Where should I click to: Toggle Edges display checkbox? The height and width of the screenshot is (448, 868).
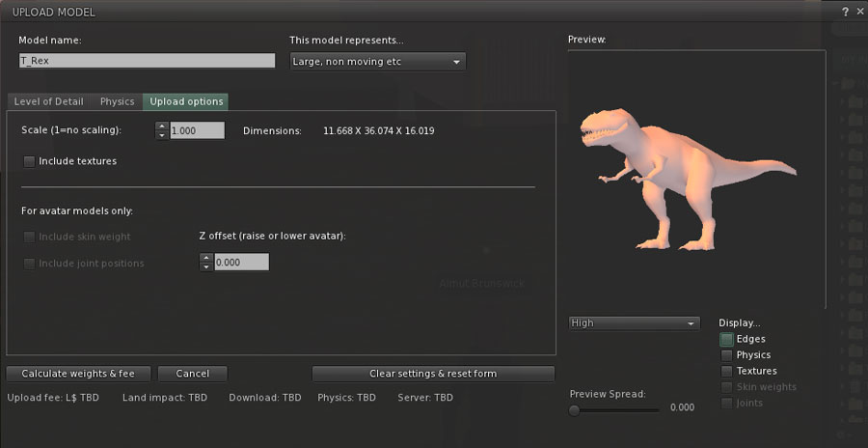726,339
